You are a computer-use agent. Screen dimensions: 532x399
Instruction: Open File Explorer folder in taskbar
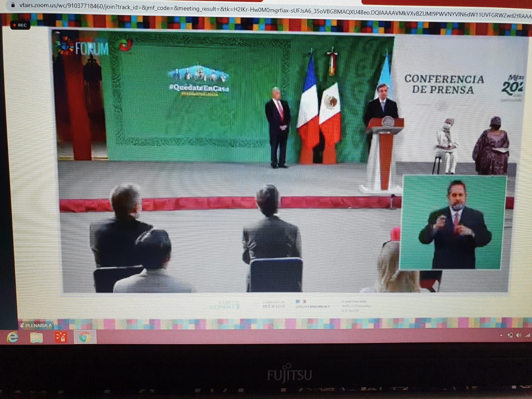pos(36,337)
